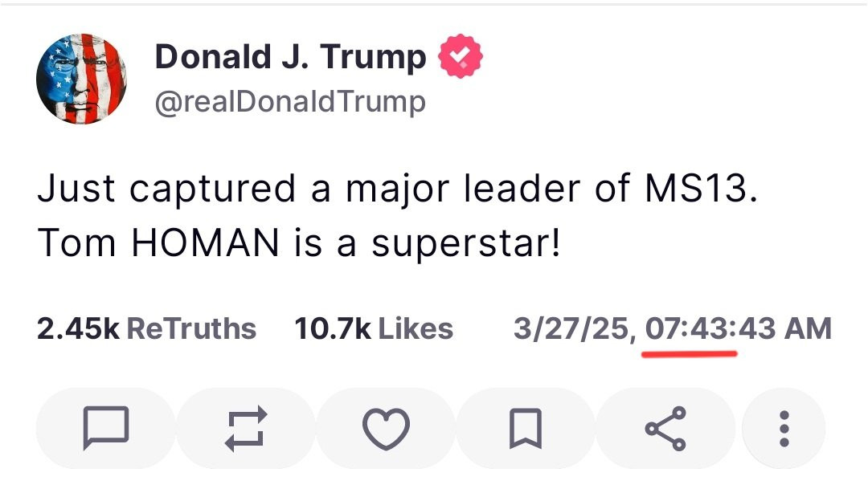868x493 pixels.
Task: View the 10.7k Likes list
Action: (374, 328)
